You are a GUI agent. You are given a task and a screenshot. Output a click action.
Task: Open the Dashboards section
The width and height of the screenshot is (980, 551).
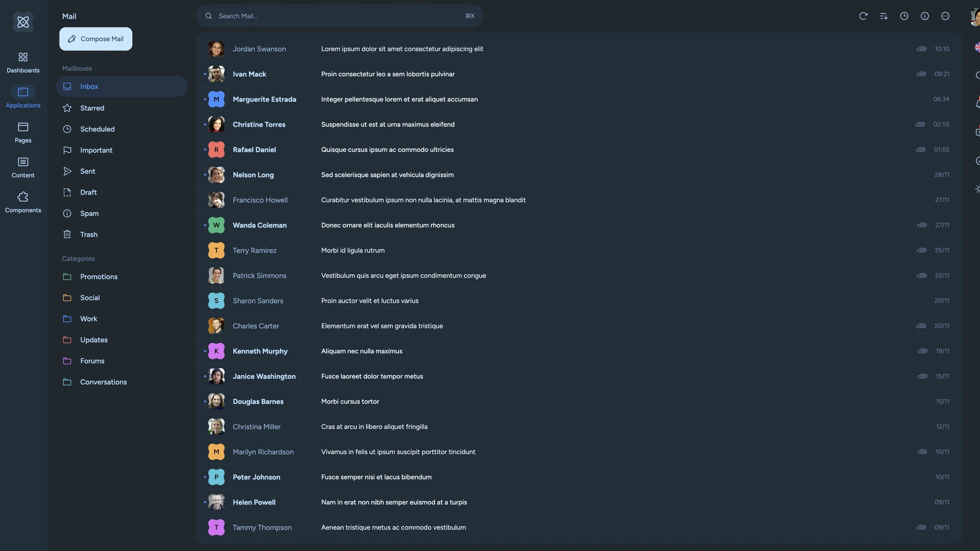[x=23, y=62]
